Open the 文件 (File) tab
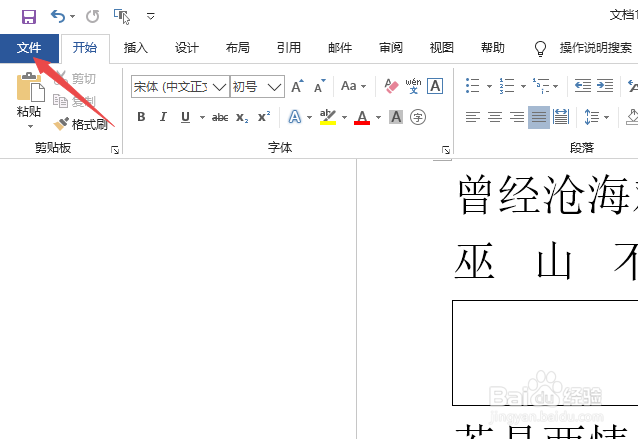Image resolution: width=638 pixels, height=439 pixels. pyautogui.click(x=29, y=48)
